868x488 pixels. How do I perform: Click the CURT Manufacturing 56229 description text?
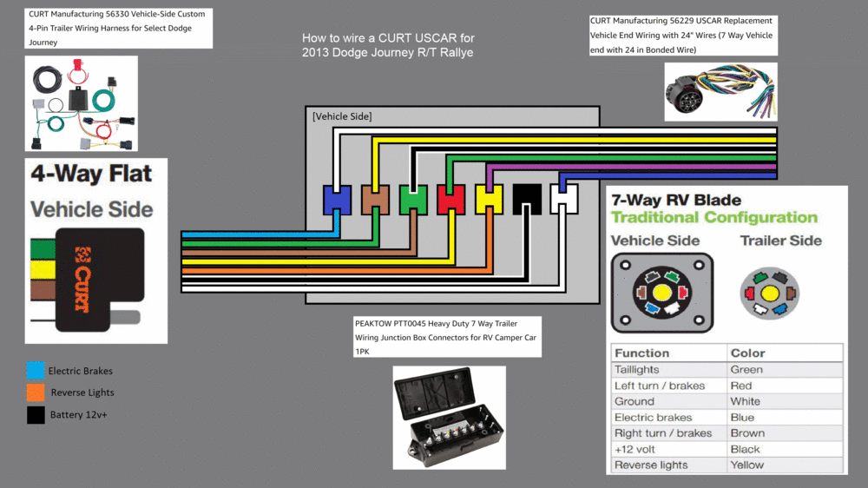coord(683,36)
